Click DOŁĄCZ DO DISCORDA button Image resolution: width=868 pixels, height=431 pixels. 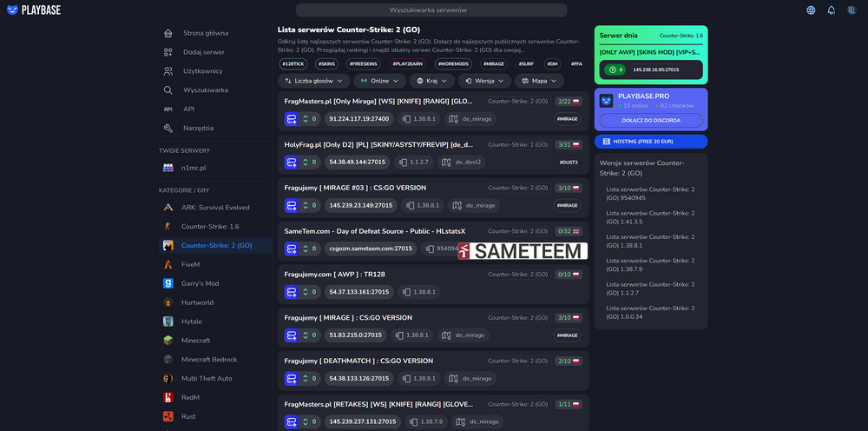651,120
